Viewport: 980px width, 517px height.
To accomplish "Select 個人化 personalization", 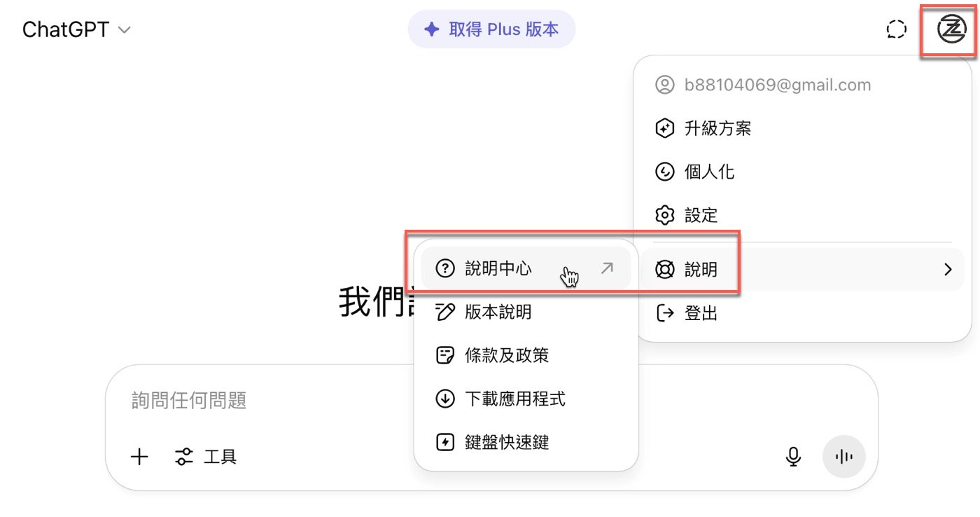I will point(708,172).
